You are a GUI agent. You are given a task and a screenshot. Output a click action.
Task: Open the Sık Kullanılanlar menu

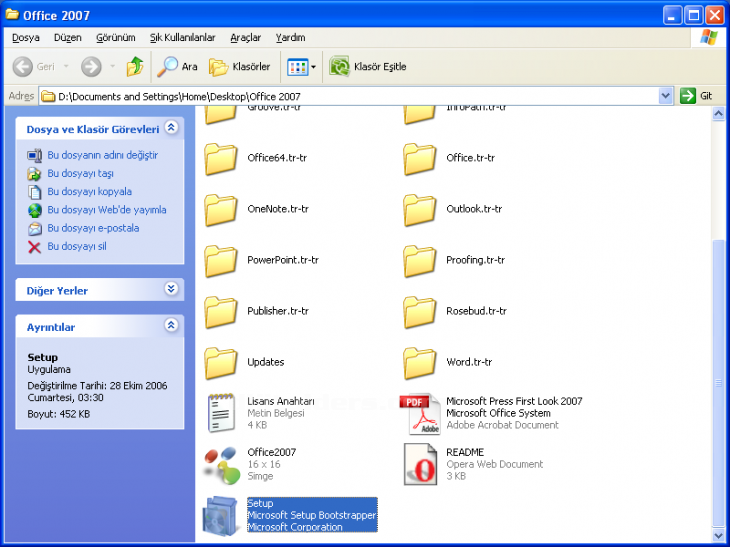[x=182, y=37]
